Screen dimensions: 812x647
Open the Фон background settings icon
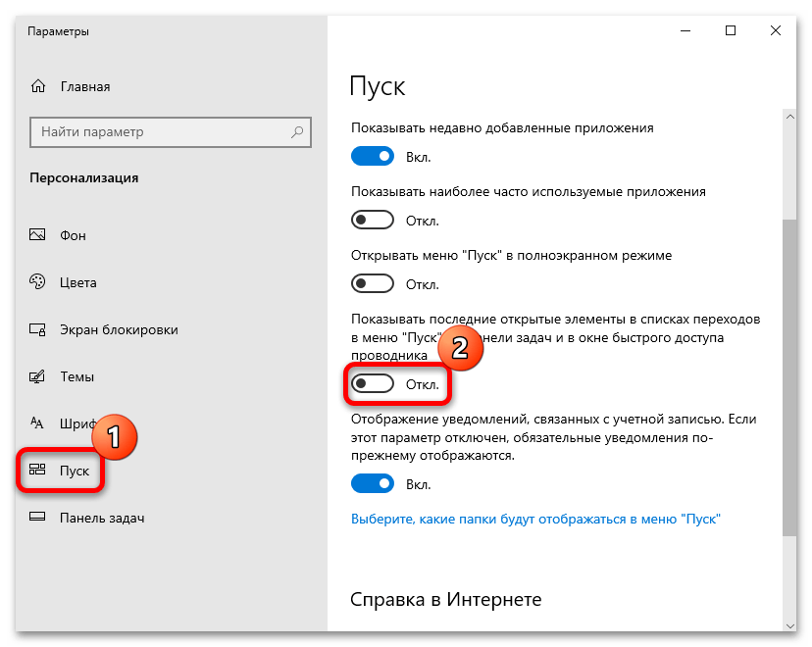tap(38, 235)
